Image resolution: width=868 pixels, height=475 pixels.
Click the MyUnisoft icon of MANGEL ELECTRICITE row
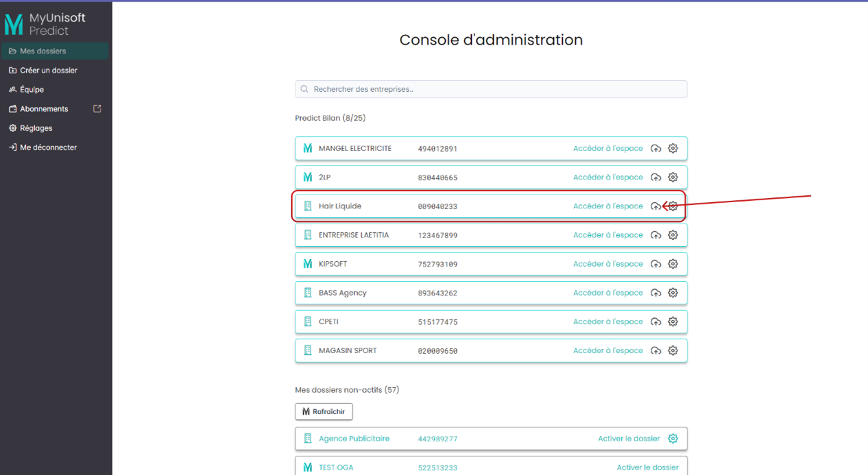click(308, 148)
